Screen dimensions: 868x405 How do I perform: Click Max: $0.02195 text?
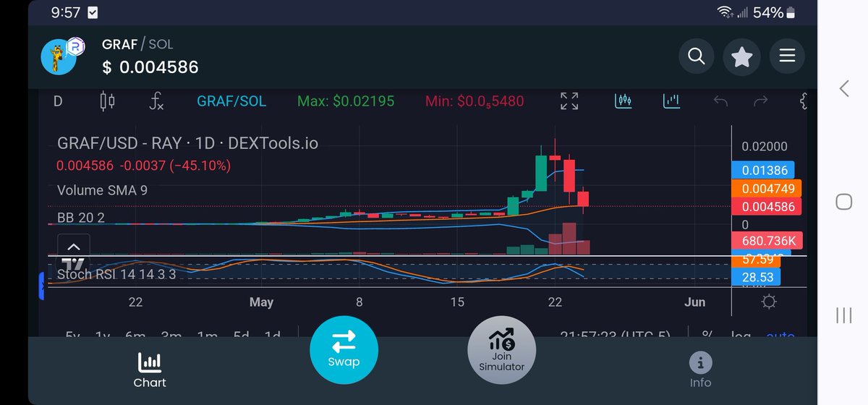[346, 101]
